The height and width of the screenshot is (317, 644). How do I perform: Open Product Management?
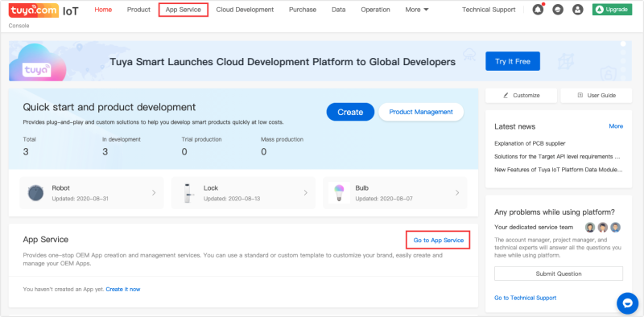point(421,112)
